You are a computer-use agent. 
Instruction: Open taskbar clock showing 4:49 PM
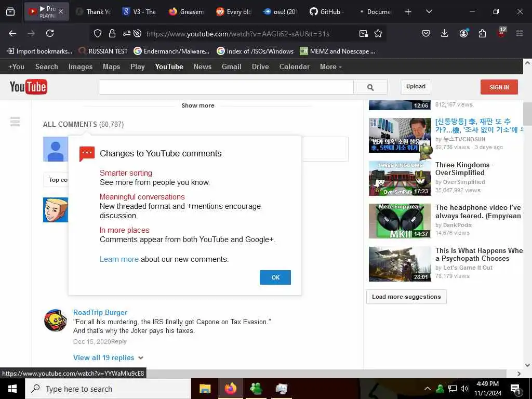pos(487,389)
